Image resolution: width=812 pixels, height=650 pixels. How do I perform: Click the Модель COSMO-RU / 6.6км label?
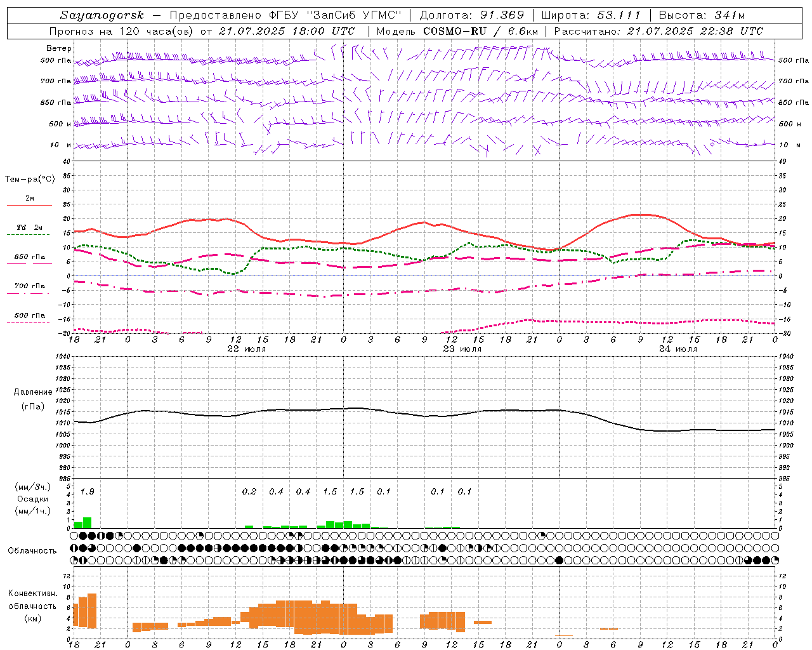point(457,30)
